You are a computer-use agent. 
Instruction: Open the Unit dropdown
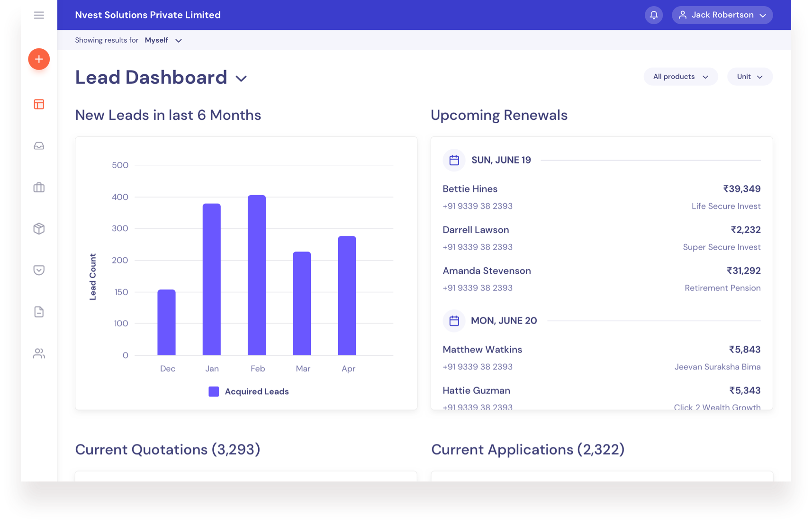coord(749,77)
